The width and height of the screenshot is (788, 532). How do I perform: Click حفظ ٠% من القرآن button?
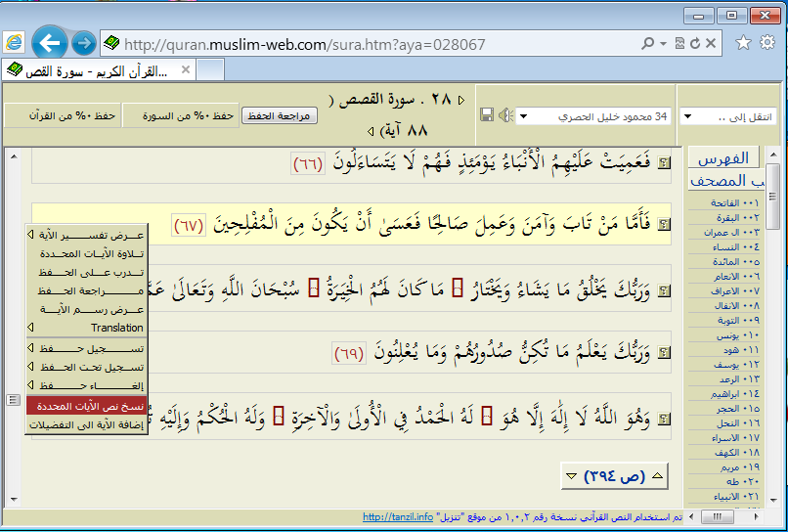point(63,115)
